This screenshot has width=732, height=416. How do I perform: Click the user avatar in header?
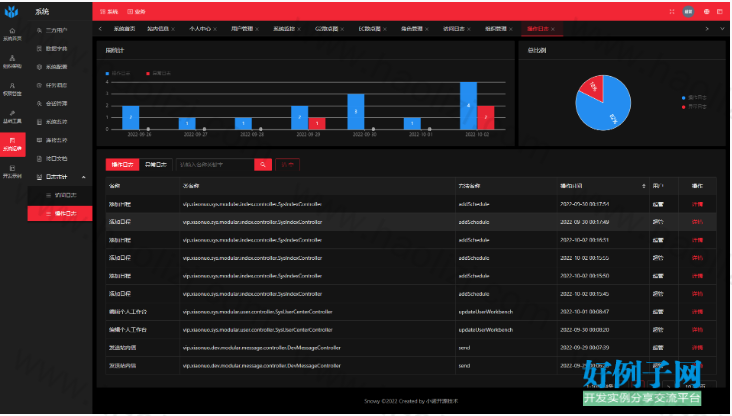click(688, 12)
